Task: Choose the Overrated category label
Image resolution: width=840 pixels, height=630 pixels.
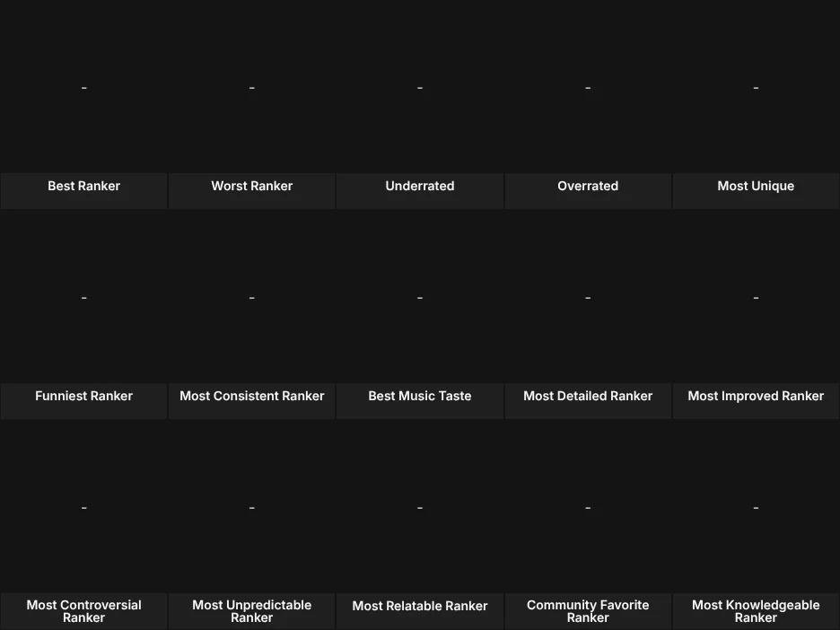Action: (588, 186)
